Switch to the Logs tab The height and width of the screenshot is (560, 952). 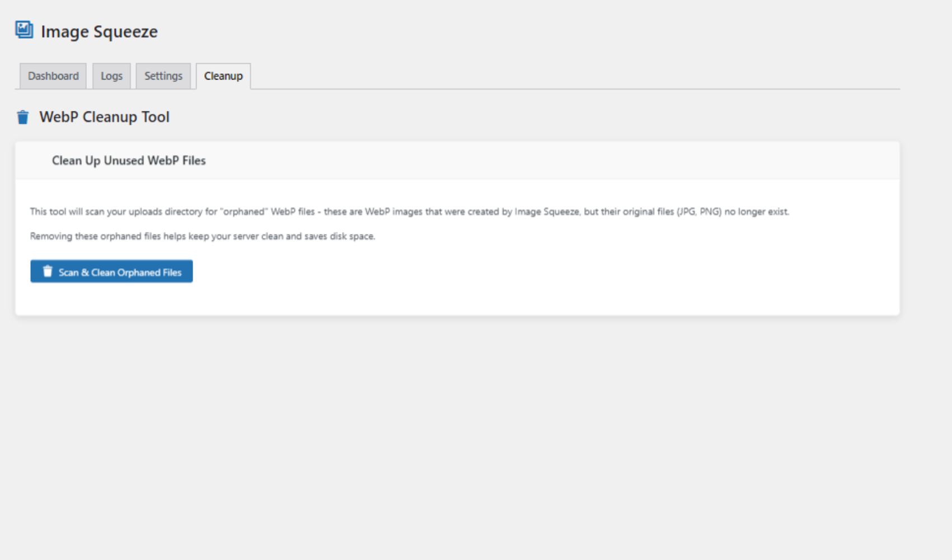tap(111, 76)
